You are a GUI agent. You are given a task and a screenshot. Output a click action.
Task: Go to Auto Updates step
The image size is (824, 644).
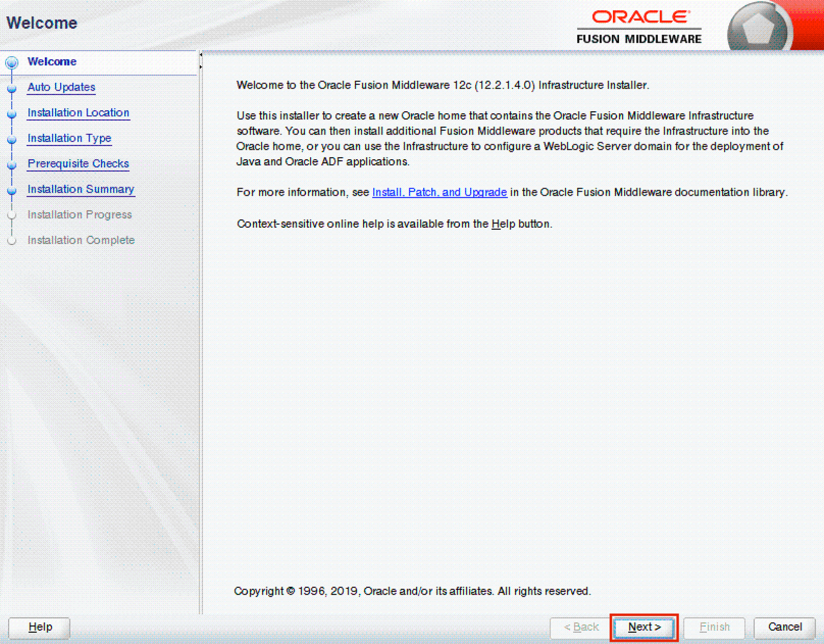61,87
